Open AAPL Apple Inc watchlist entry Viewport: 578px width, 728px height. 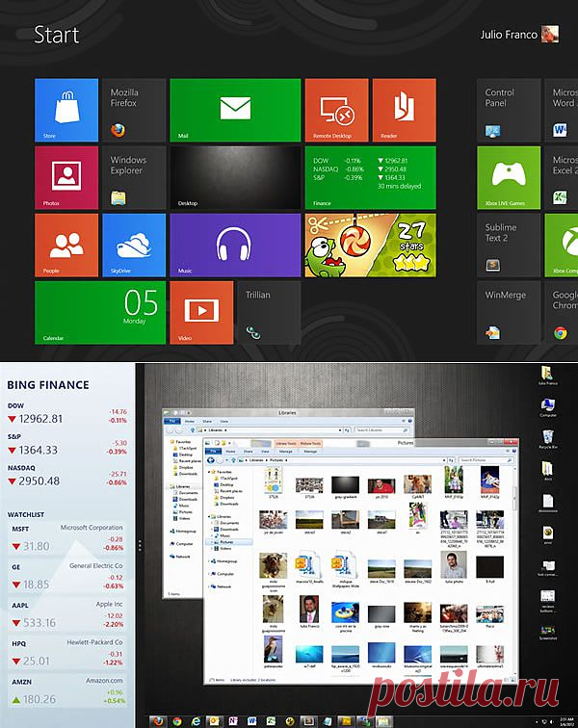[67, 614]
